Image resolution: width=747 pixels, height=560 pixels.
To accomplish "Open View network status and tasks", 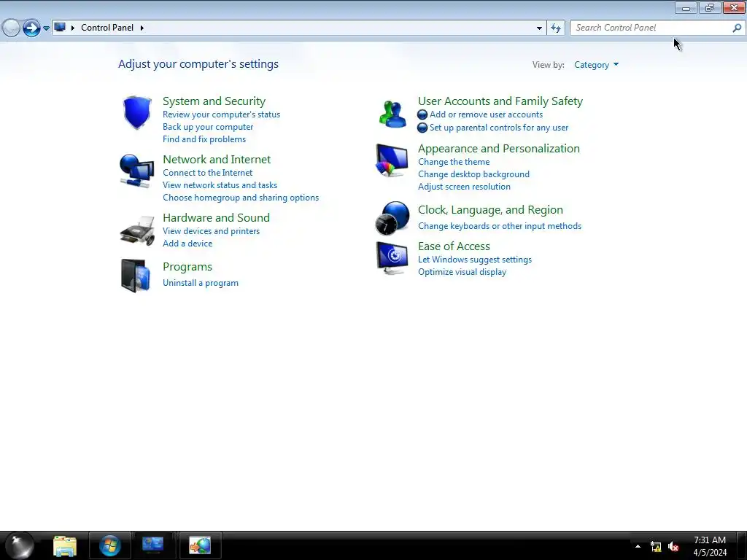I will point(220,184).
